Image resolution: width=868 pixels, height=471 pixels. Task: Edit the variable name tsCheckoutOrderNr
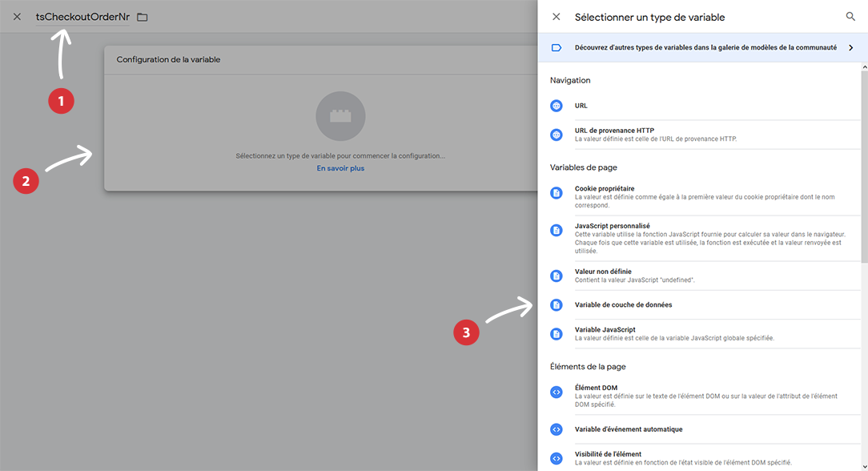click(82, 17)
